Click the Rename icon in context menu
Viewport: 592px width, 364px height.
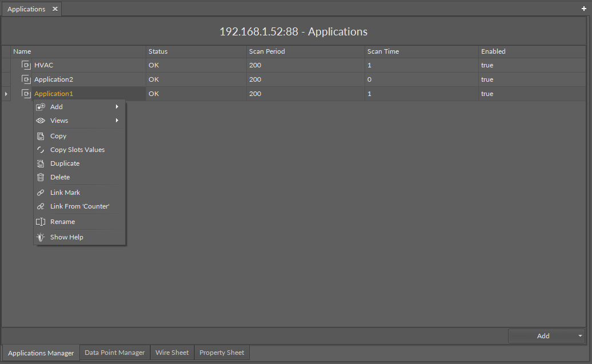pos(41,222)
